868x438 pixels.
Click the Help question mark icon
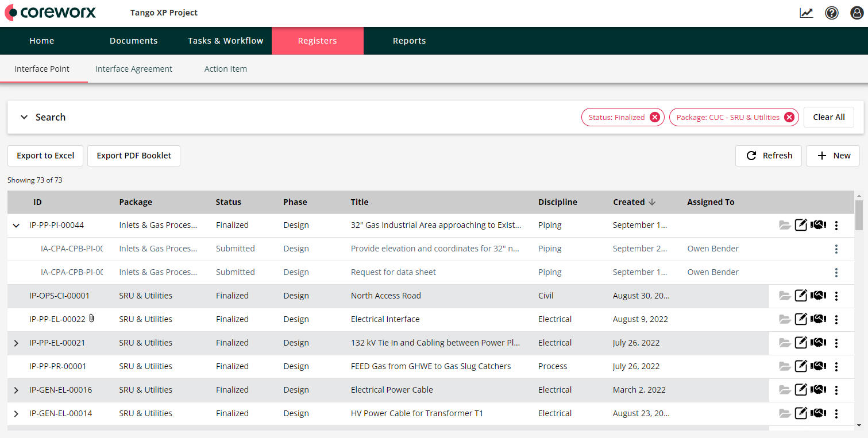point(831,12)
